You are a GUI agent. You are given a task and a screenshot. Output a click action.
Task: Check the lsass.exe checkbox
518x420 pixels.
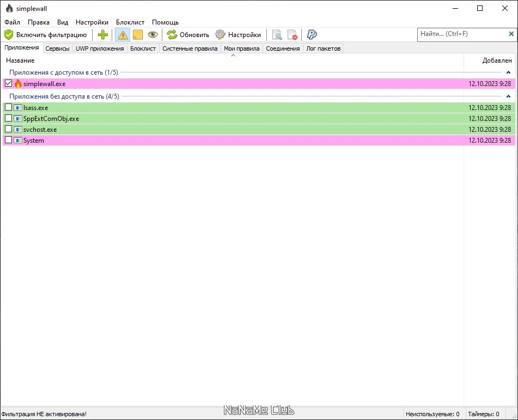8,107
